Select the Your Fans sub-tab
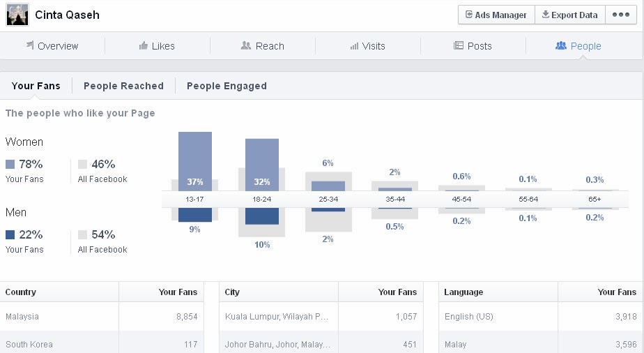The height and width of the screenshot is (353, 644). (36, 86)
